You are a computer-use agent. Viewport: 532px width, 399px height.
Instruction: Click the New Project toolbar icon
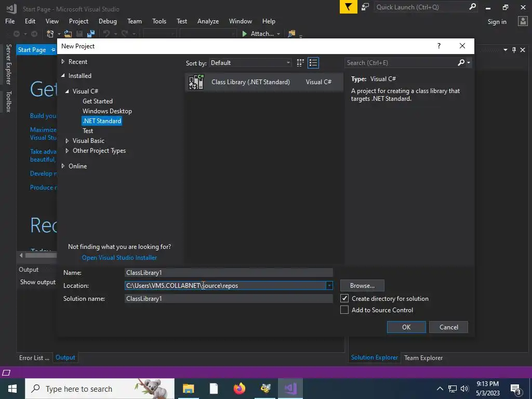50,34
